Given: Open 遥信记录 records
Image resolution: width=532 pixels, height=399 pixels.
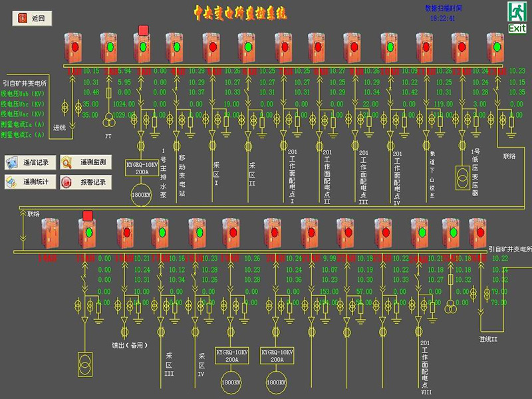Looking at the screenshot, I should pyautogui.click(x=30, y=162).
